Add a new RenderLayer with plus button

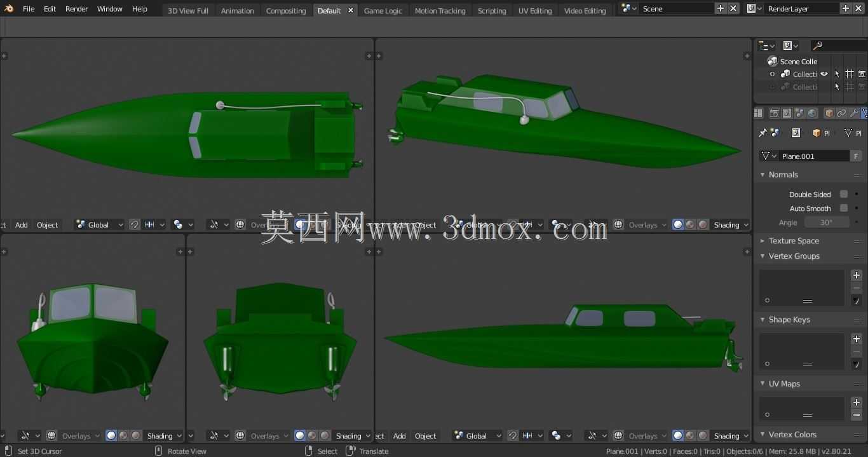pyautogui.click(x=845, y=9)
